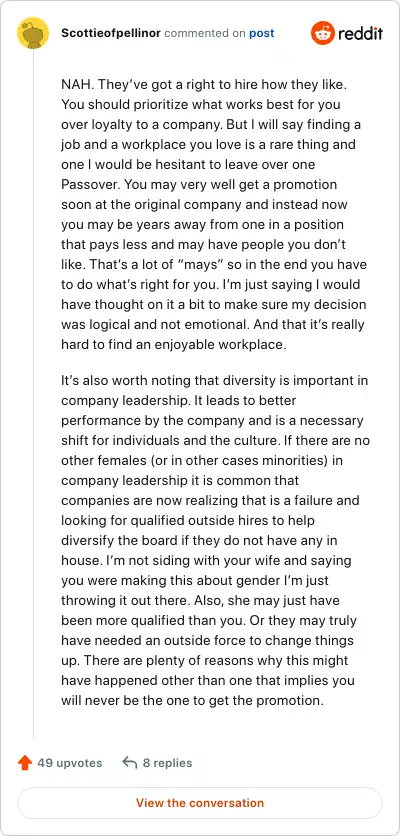
Task: Click the yellow Snoo user avatar
Action: pyautogui.click(x=33, y=33)
